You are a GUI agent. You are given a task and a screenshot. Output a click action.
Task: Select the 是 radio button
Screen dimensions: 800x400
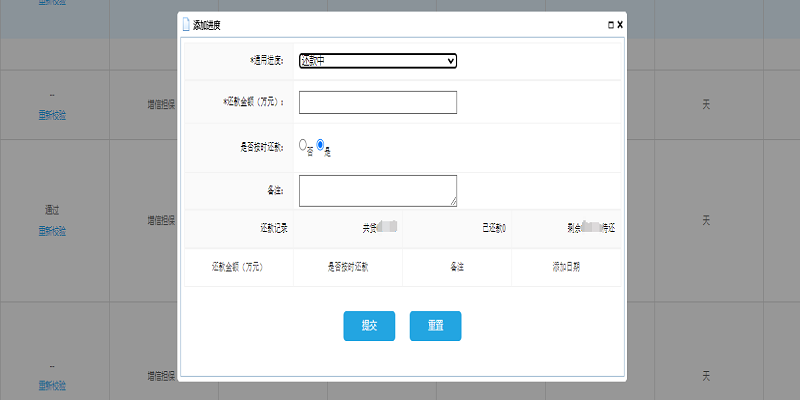pos(320,145)
